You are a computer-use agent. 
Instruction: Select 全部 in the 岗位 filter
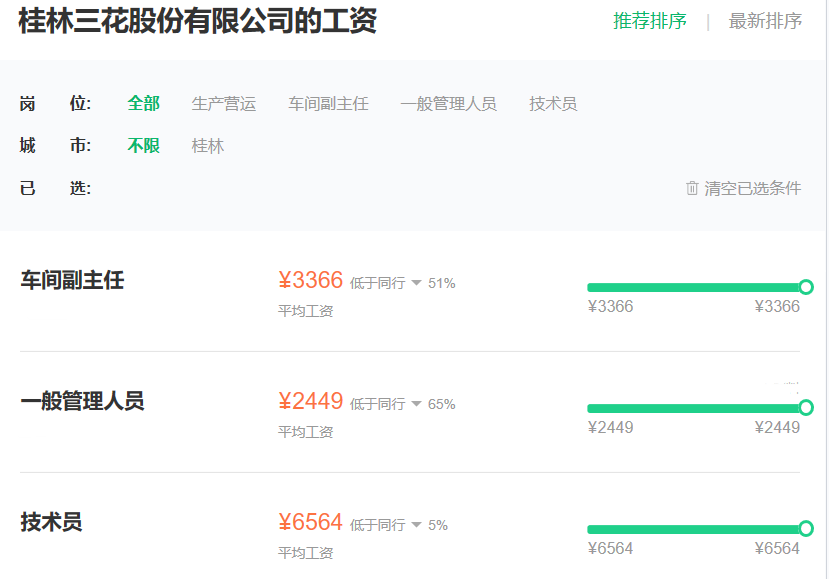point(143,103)
